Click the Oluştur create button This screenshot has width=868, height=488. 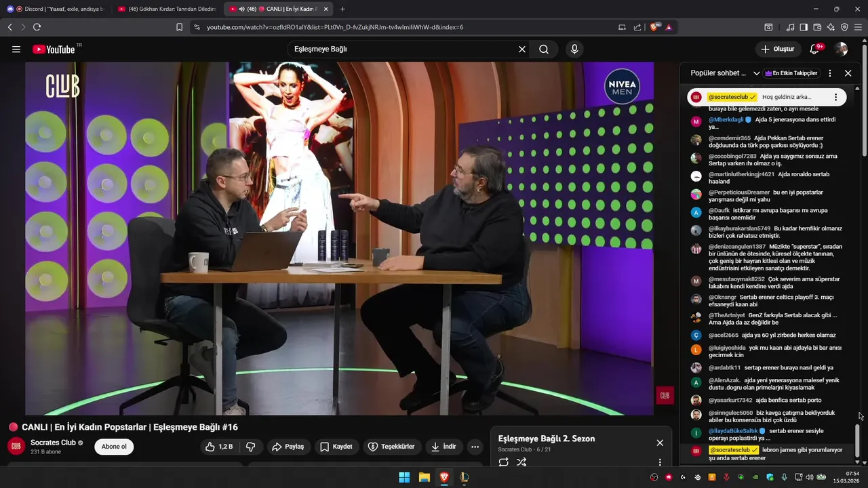click(x=778, y=49)
